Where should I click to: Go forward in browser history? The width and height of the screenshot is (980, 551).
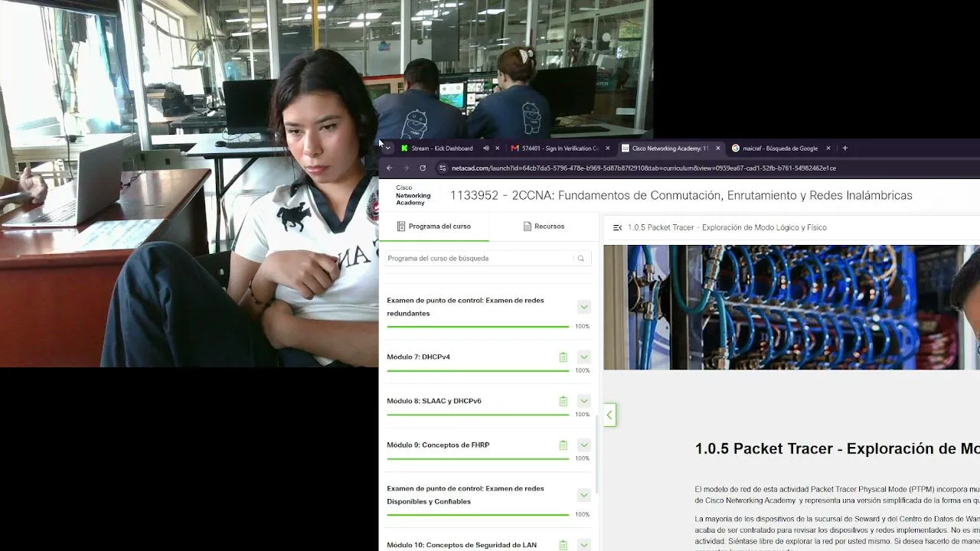point(406,168)
